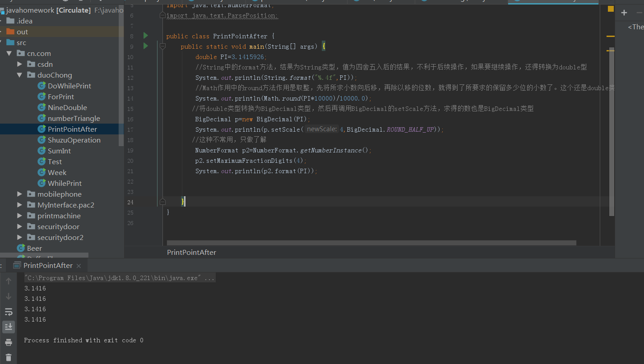Image resolution: width=644 pixels, height=364 pixels.
Task: Click the yellow inspection warning indicator
Action: point(611,9)
